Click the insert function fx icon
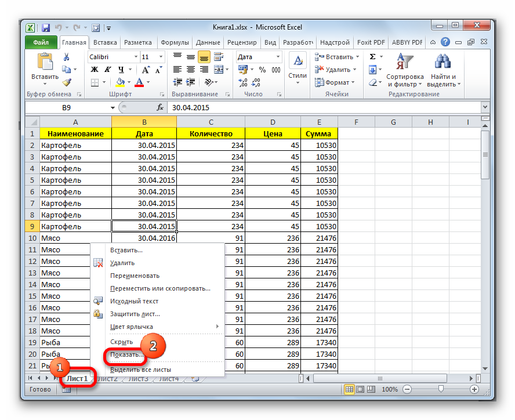This screenshot has width=515, height=420. tap(160, 107)
